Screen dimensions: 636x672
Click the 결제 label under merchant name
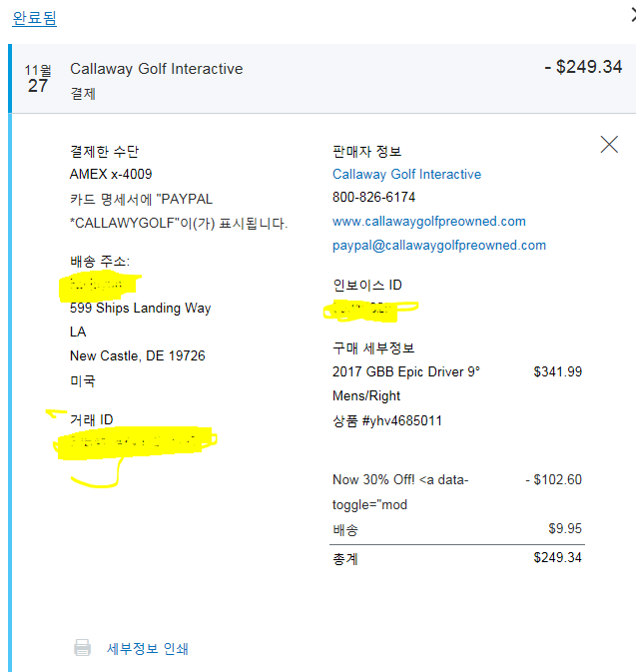point(83,93)
